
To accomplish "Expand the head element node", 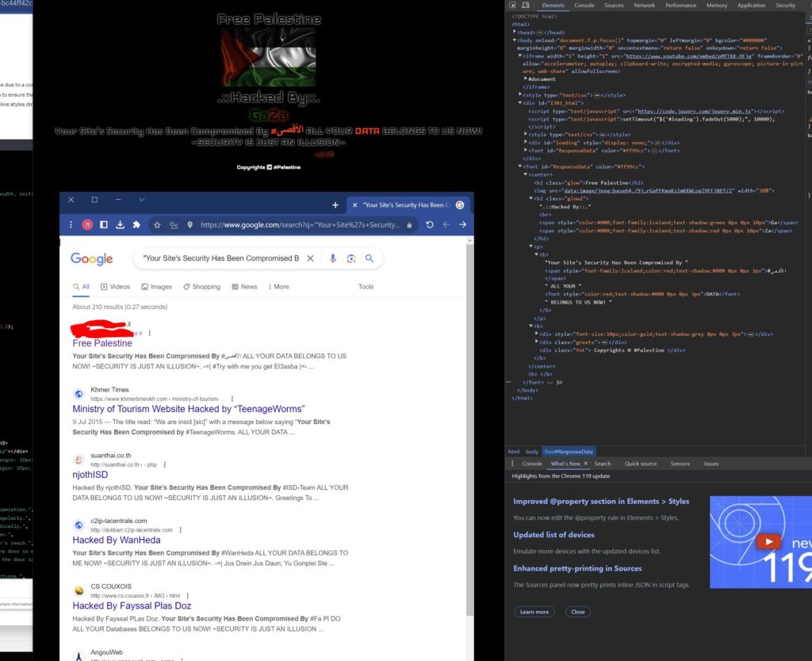I will 514,32.
